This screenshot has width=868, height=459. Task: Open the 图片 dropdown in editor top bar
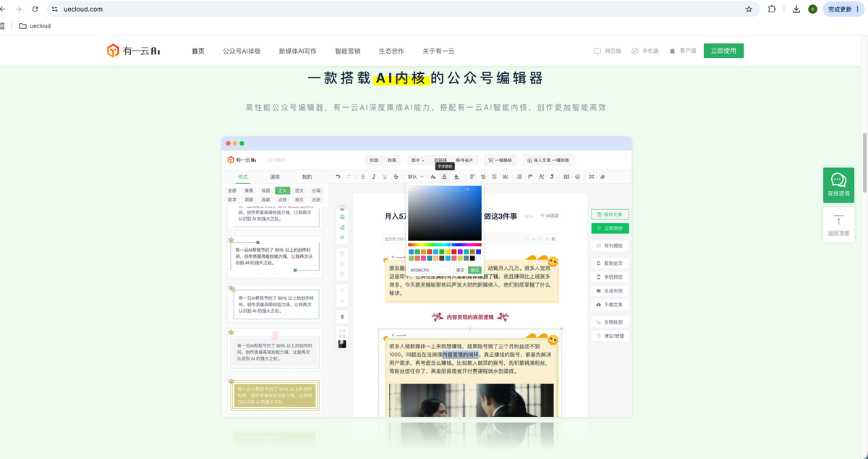[417, 160]
